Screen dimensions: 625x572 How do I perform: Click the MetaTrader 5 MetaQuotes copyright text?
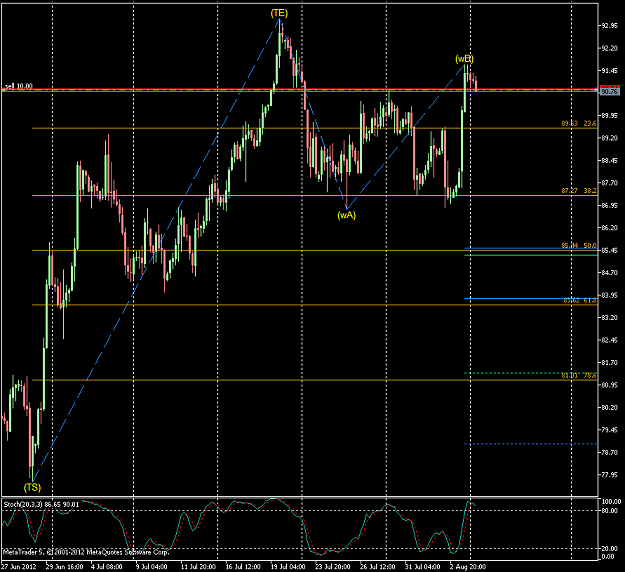86,552
